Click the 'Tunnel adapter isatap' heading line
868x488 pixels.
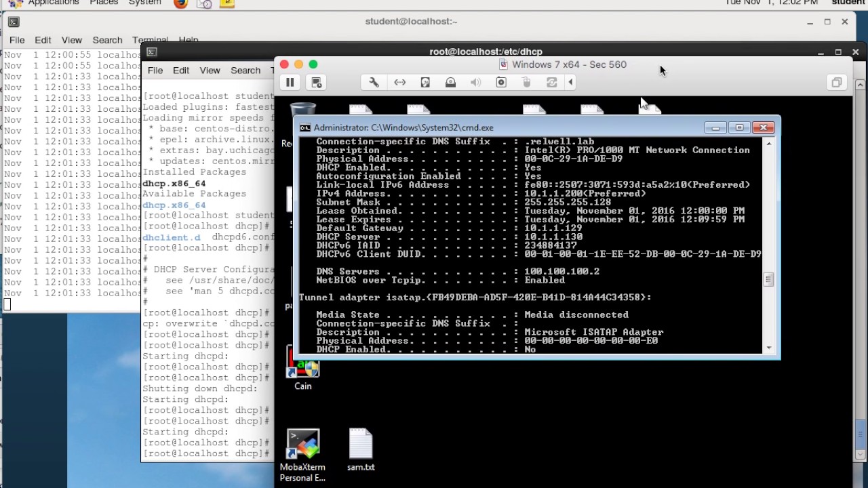click(x=475, y=298)
